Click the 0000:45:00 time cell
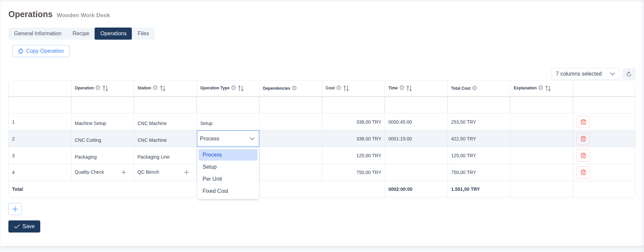Screen dimensions: 644x252 [416, 122]
